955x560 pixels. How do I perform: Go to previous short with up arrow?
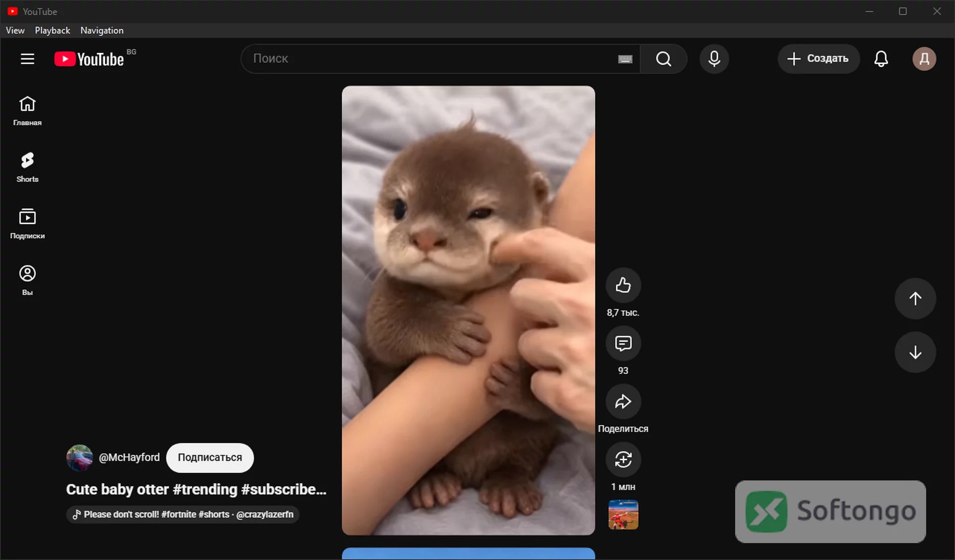(x=915, y=298)
